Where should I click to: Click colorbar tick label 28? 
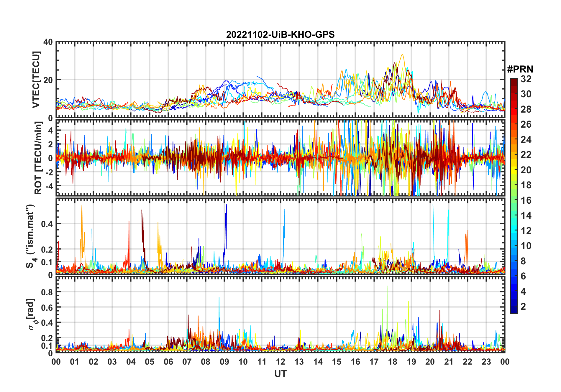coord(526,109)
